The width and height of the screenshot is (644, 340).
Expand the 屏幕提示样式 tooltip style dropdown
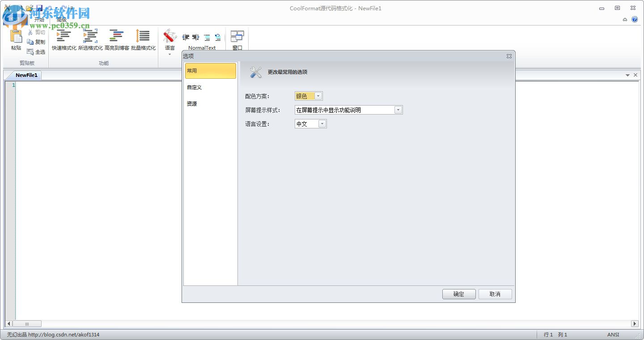[398, 110]
